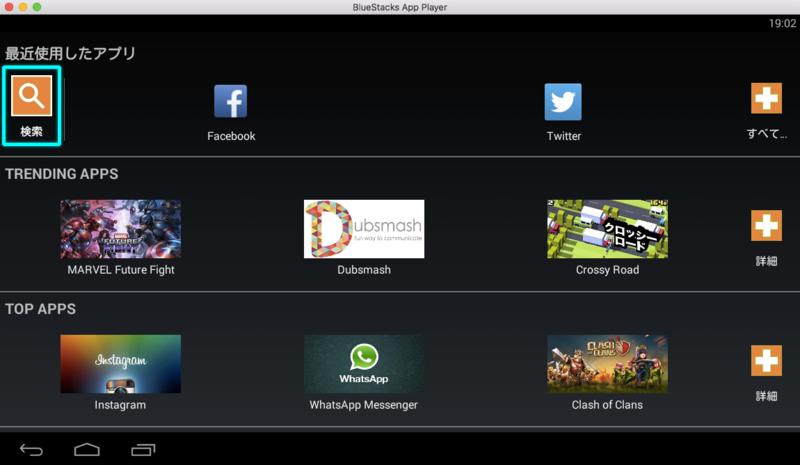Maximize the BlueStacks window with green button
800x465 pixels.
37,7
